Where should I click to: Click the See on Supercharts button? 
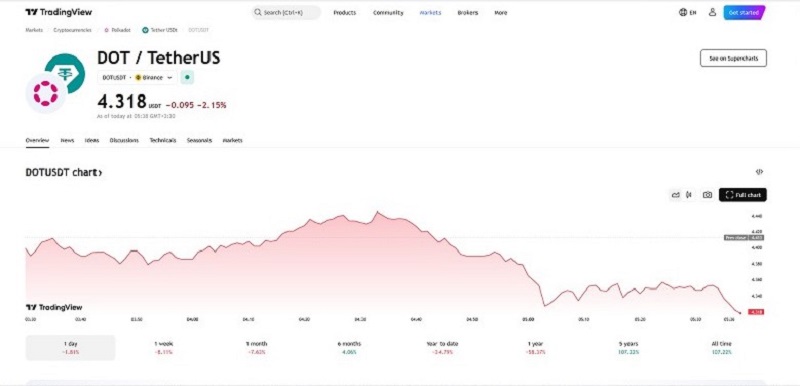click(733, 58)
